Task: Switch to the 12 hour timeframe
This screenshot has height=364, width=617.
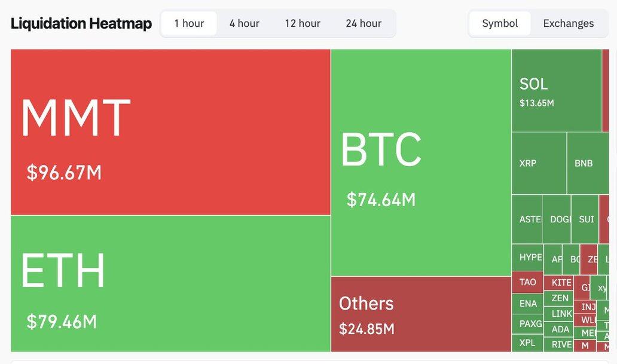Action: tap(302, 23)
